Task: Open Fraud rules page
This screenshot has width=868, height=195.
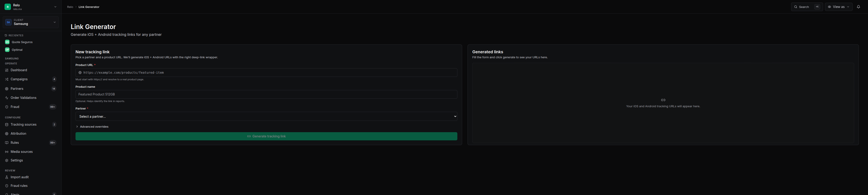Action: tap(31, 186)
